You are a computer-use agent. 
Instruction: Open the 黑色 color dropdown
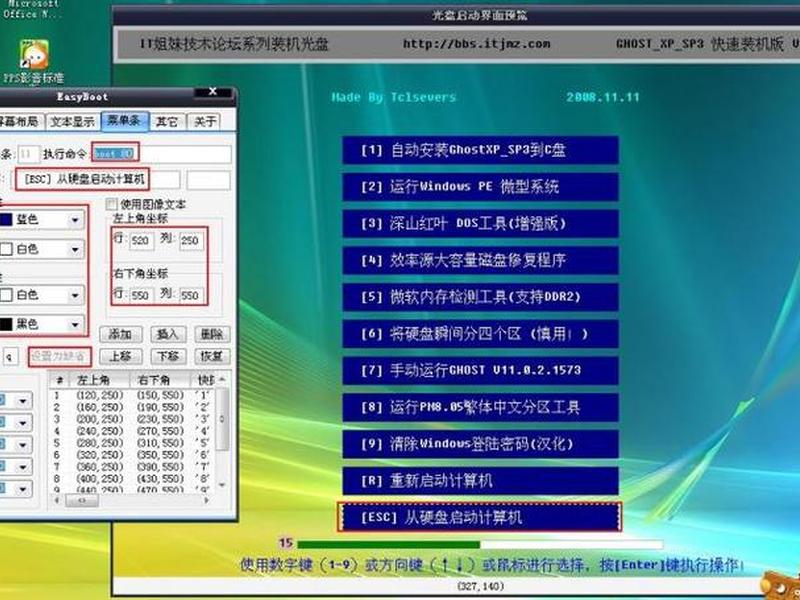pos(74,324)
